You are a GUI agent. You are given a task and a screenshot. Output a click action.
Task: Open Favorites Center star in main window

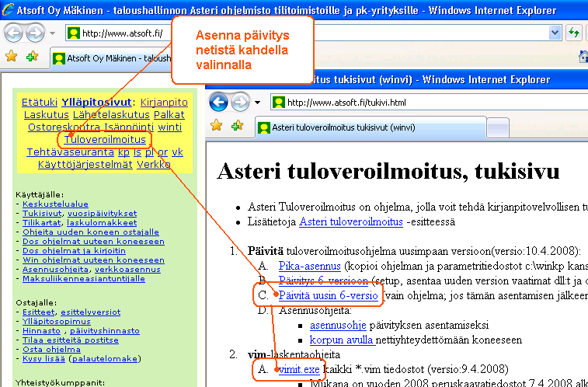(11, 57)
